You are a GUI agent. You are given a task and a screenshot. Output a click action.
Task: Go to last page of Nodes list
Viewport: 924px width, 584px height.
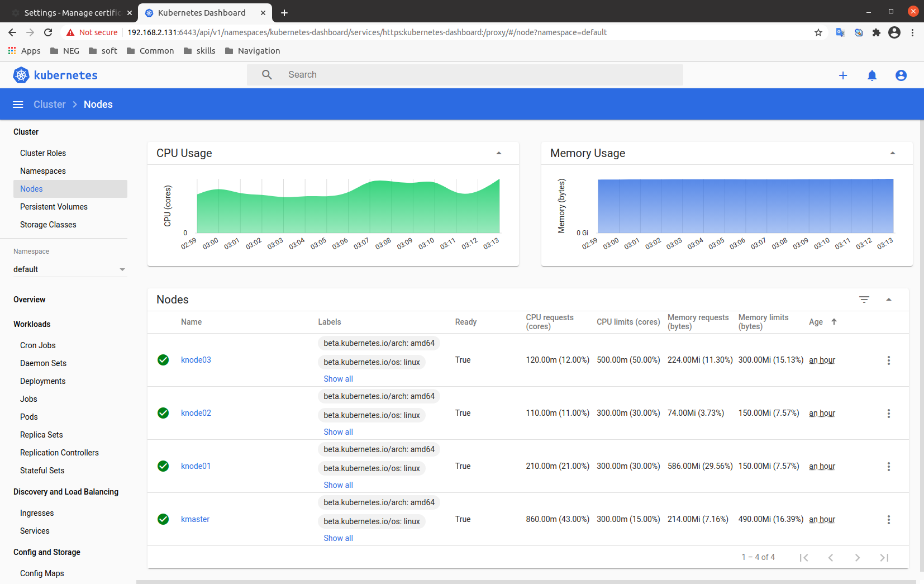(884, 558)
